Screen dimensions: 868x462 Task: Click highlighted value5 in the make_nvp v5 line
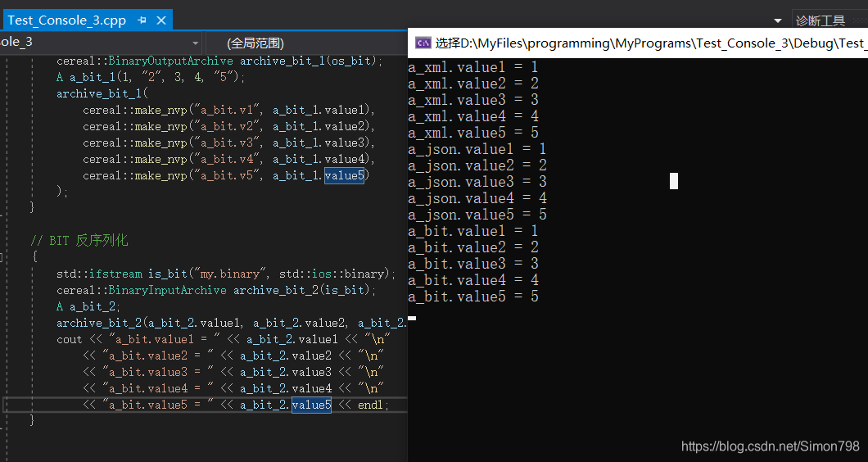[344, 175]
